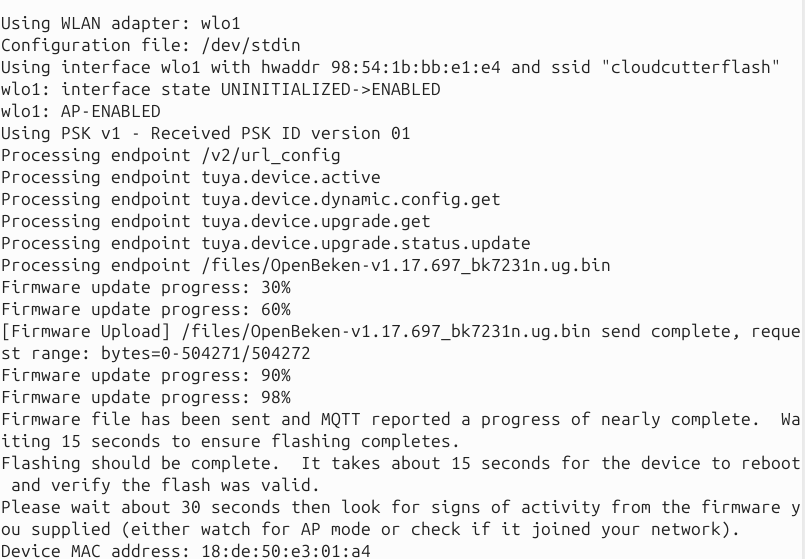Image resolution: width=805 pixels, height=559 pixels.
Task: Click the Processing endpoint OpenBeken bin filename
Action: point(406,265)
